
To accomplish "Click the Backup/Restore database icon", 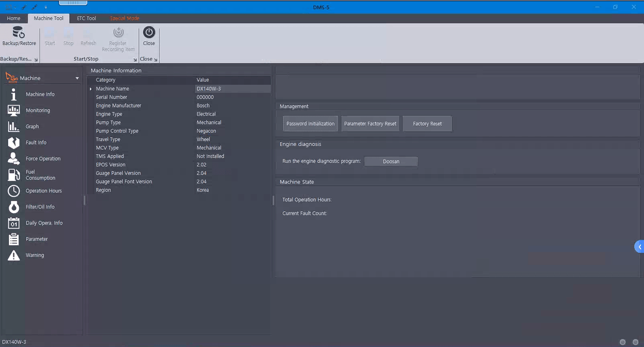I will pos(19,33).
